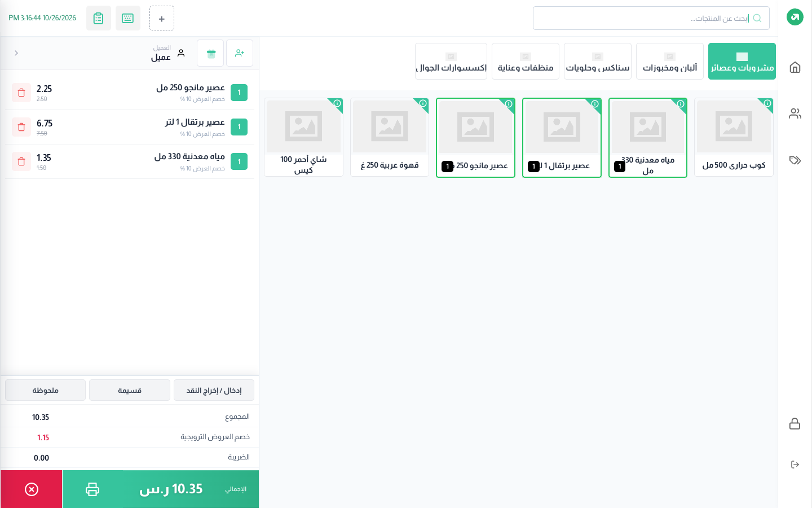The image size is (812, 508).
Task: Click the search magnifier icon
Action: point(757,18)
